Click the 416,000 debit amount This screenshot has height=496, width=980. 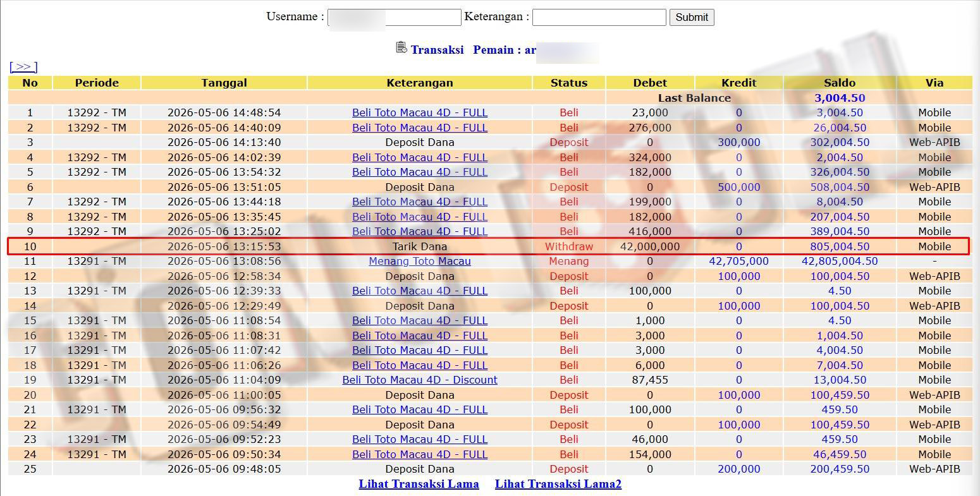coord(650,231)
